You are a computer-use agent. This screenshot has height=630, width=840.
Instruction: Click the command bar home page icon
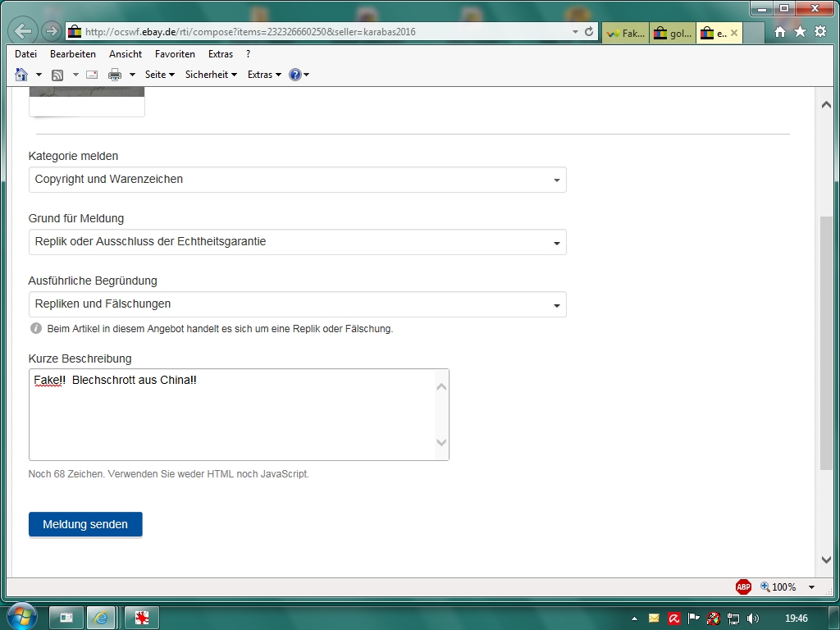pos(21,75)
